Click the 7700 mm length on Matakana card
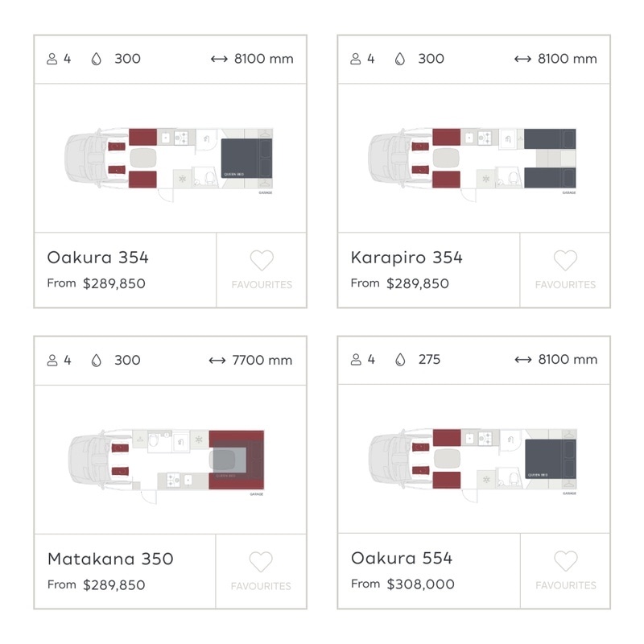 point(262,360)
